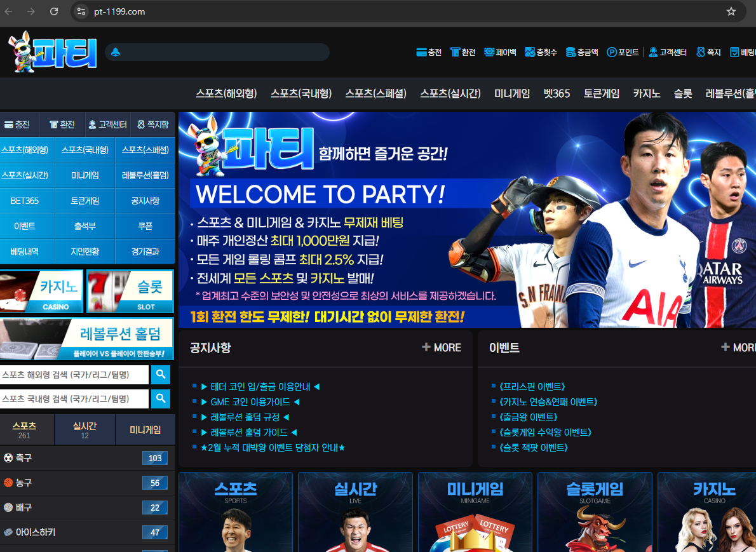This screenshot has height=552, width=756.
Task: Search 국내형 sports with magnifier button
Action: [161, 399]
